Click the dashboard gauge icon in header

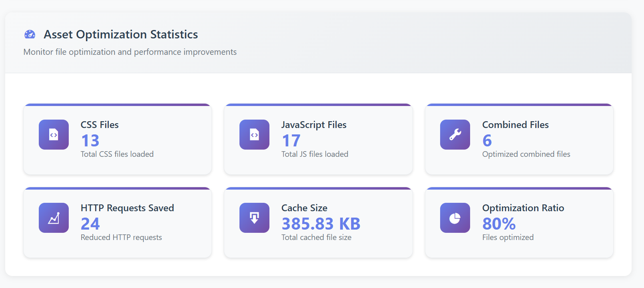(30, 34)
